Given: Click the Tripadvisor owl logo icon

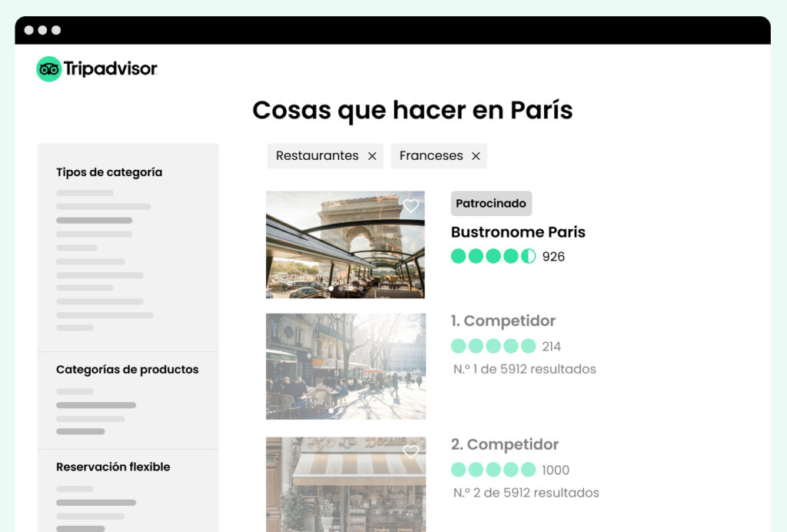Looking at the screenshot, I should click(48, 68).
